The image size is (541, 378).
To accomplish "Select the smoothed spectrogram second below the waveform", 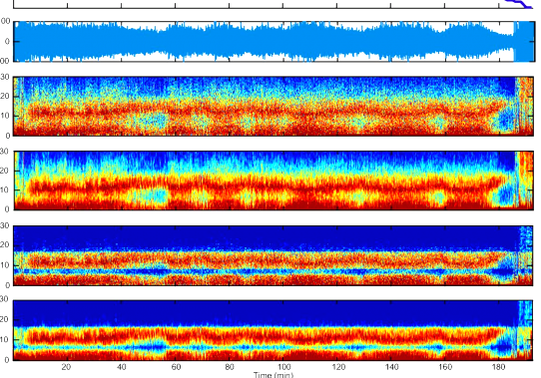I will (274, 180).
